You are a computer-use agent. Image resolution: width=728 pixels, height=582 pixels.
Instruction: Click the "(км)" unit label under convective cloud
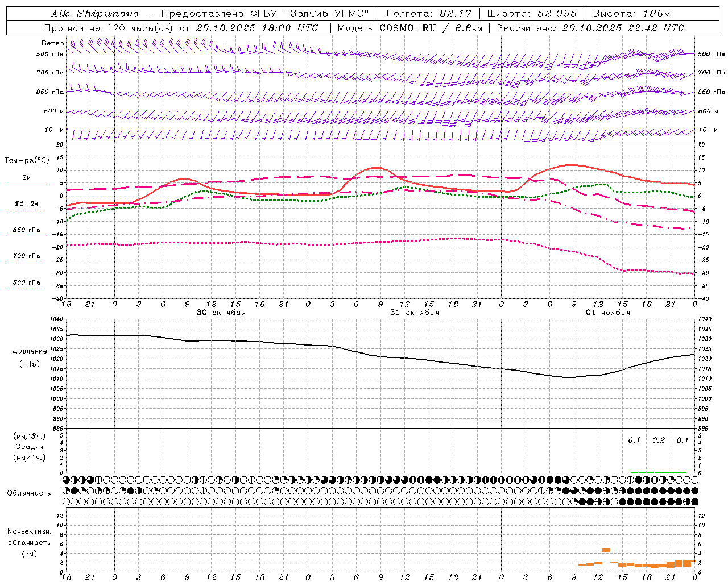[29, 554]
